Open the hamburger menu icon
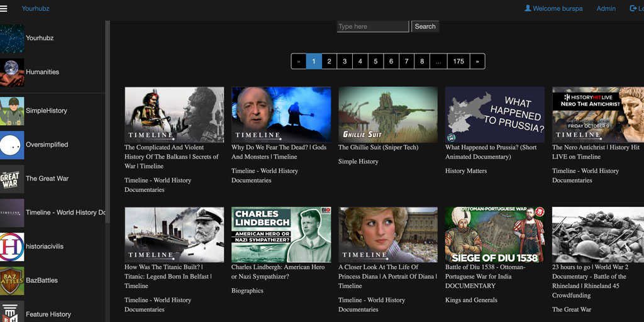Viewport: 644px width, 322px height. (4, 9)
